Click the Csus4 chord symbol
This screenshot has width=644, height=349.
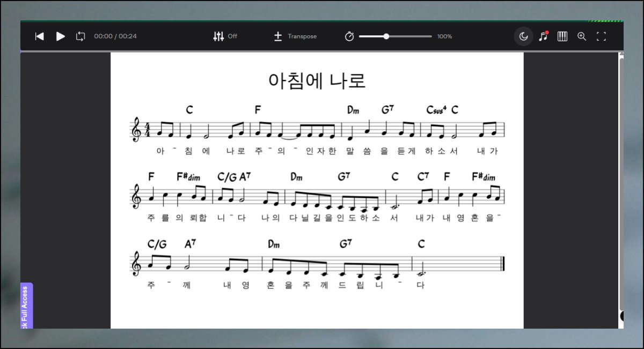437,110
